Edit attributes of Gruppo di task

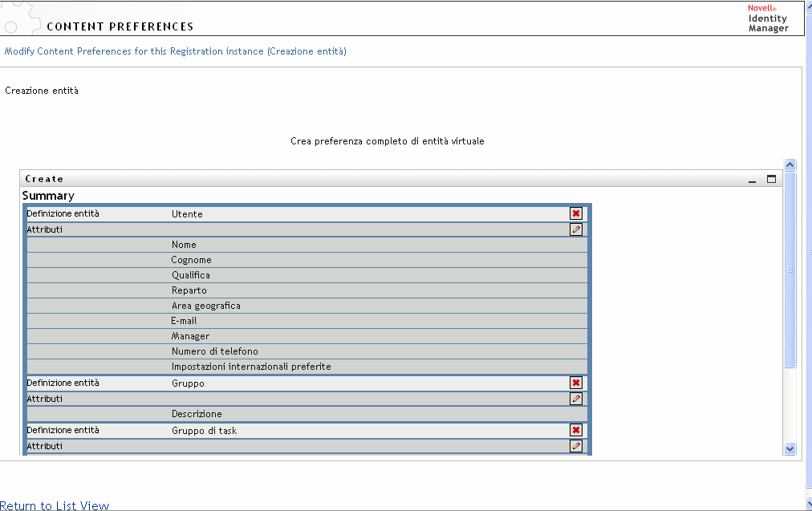(x=576, y=446)
